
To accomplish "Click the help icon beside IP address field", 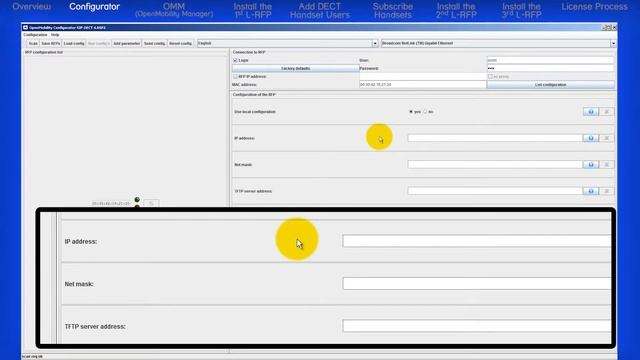I will (591, 138).
